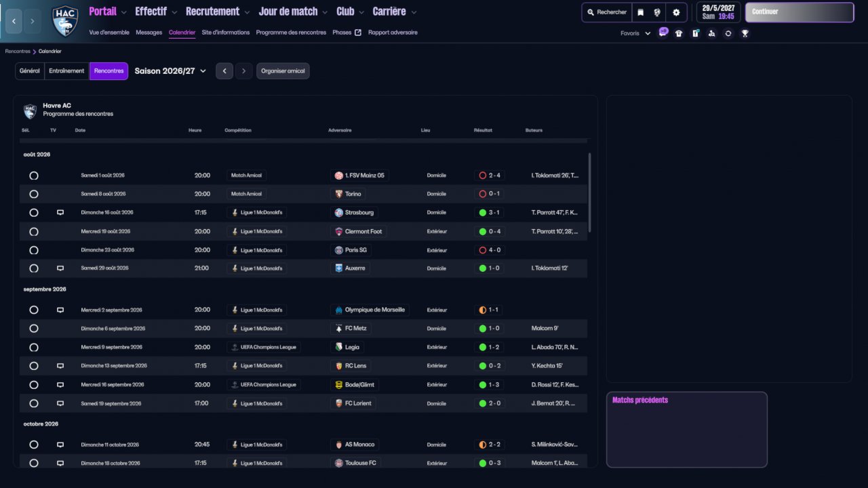The height and width of the screenshot is (488, 868).
Task: Click the TV icon on the Auxerre row
Action: 60,268
